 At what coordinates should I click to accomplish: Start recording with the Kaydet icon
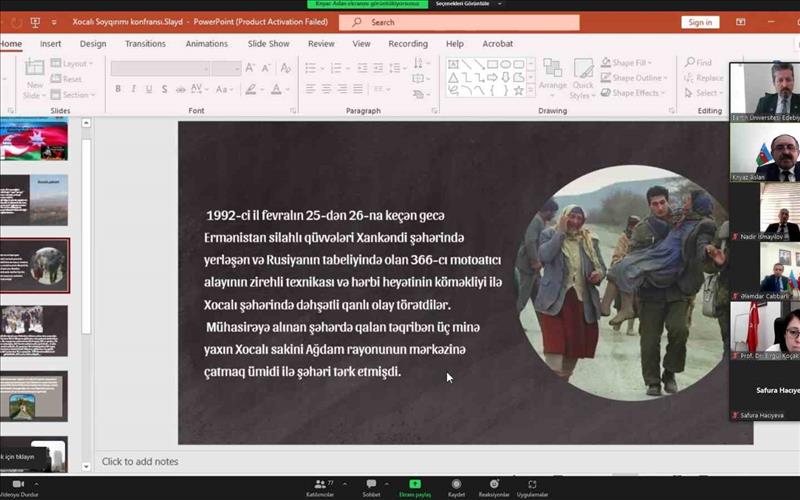click(x=456, y=486)
